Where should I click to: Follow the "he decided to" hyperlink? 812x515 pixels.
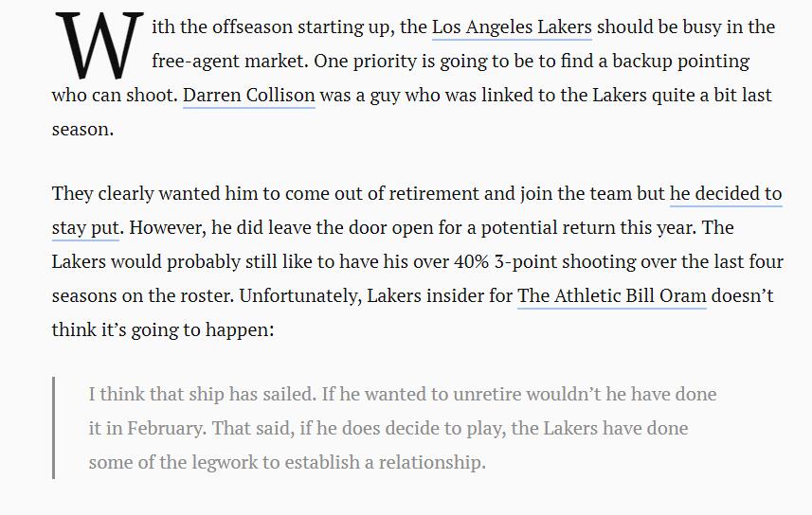[x=726, y=194]
